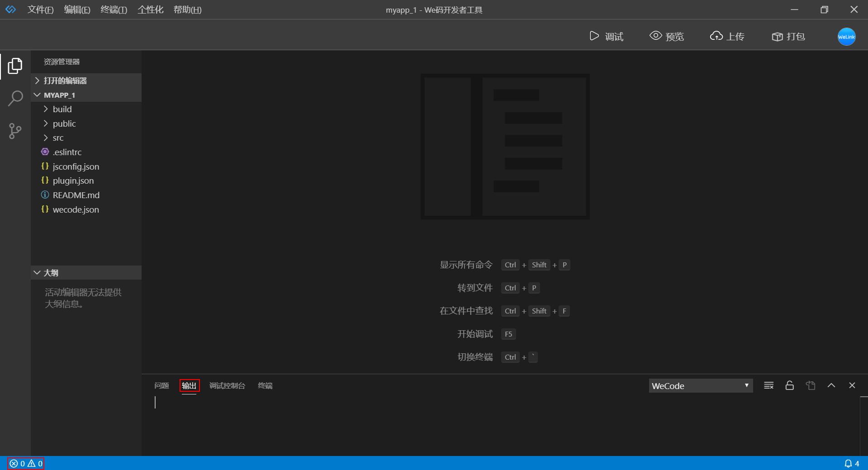868x470 pixels.
Task: Clear the output panel content
Action: click(768, 385)
